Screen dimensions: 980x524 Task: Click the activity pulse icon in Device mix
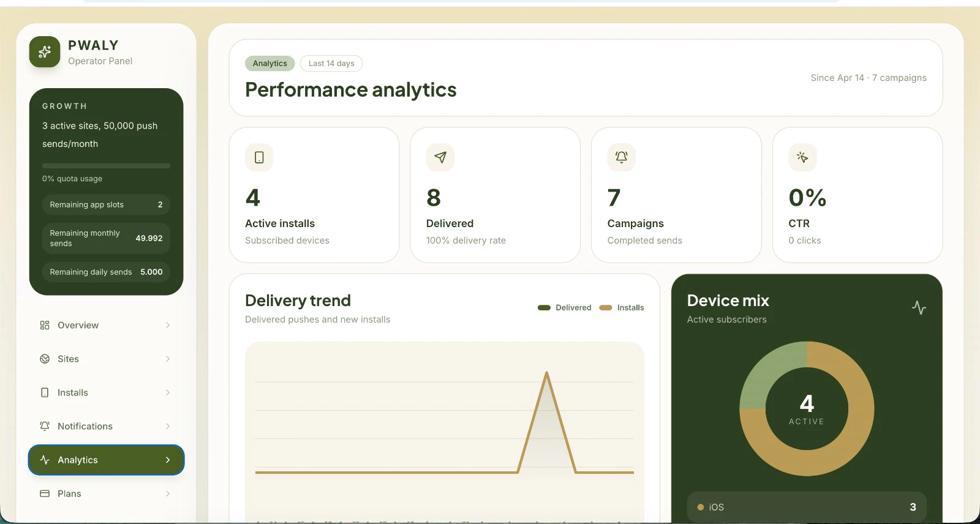(x=919, y=307)
